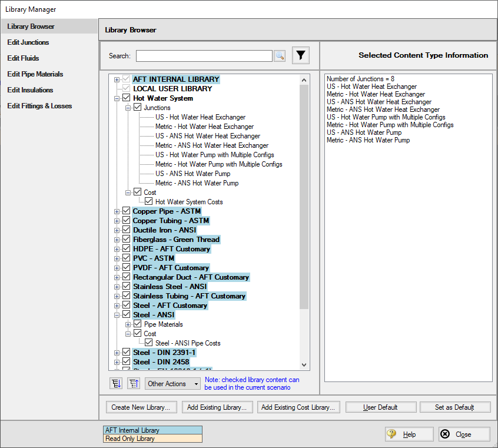
Task: Click the AFT Internal Library color legend
Action: (153, 430)
